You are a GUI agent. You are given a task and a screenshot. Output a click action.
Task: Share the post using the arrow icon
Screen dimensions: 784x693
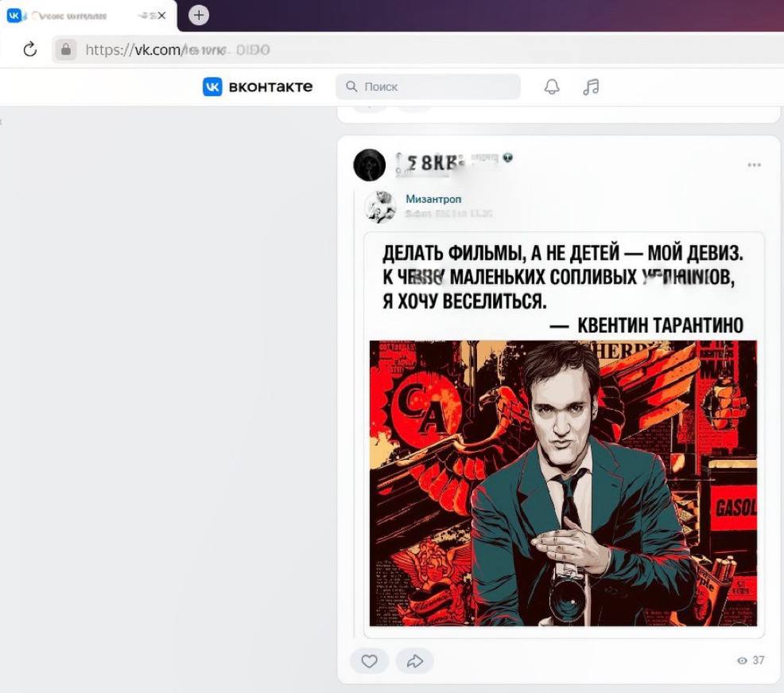tap(414, 660)
